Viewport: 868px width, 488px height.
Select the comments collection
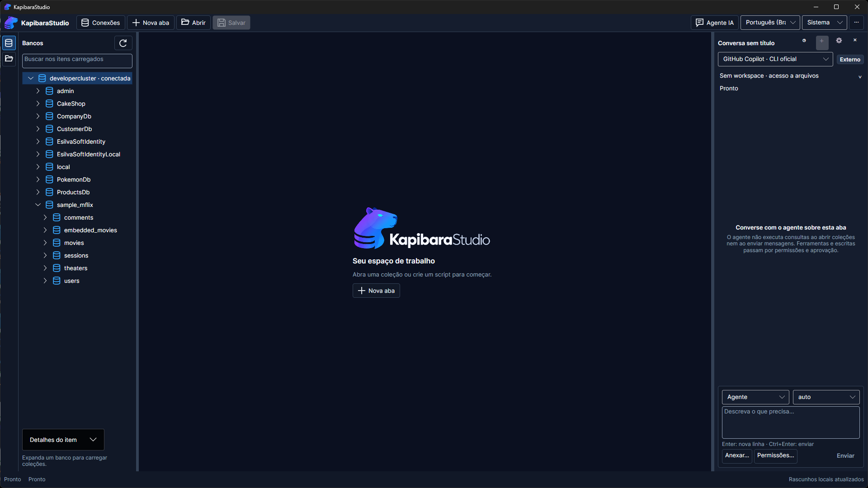click(79, 218)
